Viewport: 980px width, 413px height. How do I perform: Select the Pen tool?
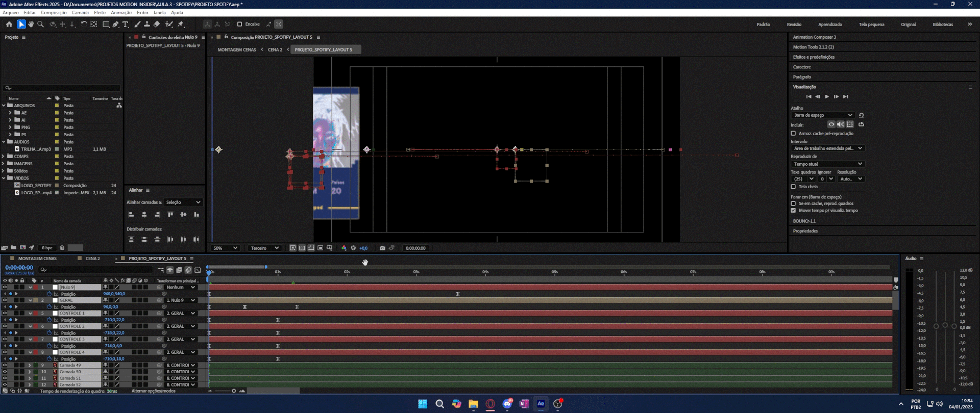[116, 24]
